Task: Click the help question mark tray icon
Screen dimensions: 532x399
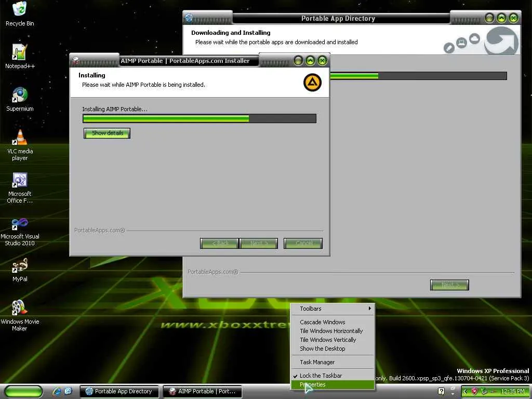Action: [x=441, y=391]
